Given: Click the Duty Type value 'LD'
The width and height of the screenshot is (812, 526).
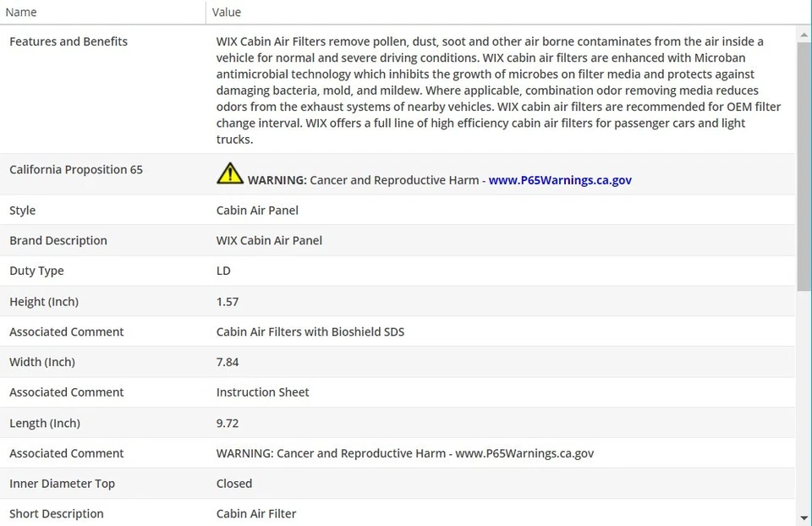Looking at the screenshot, I should pos(223,271).
